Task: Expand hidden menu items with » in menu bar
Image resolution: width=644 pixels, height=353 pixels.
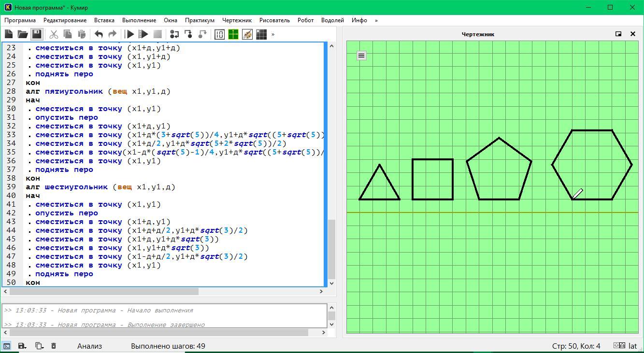Action: coord(376,20)
